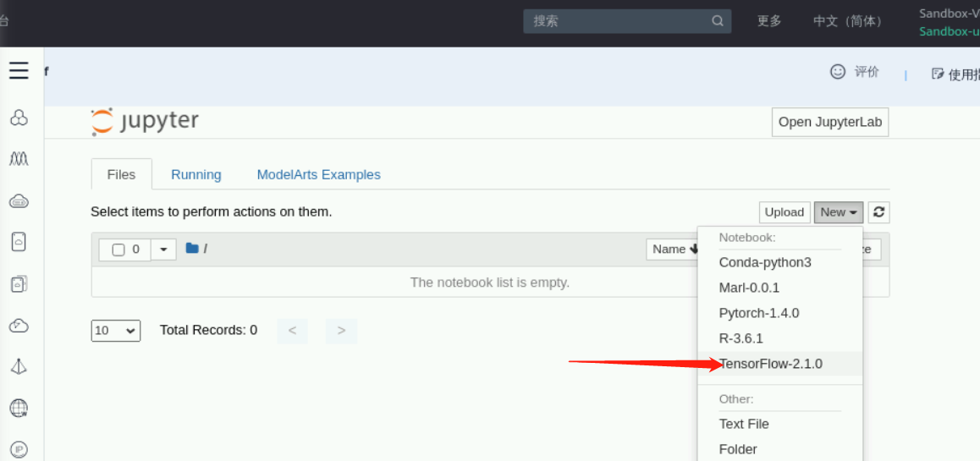980x461 pixels.
Task: Switch to the Running tab
Action: point(196,174)
